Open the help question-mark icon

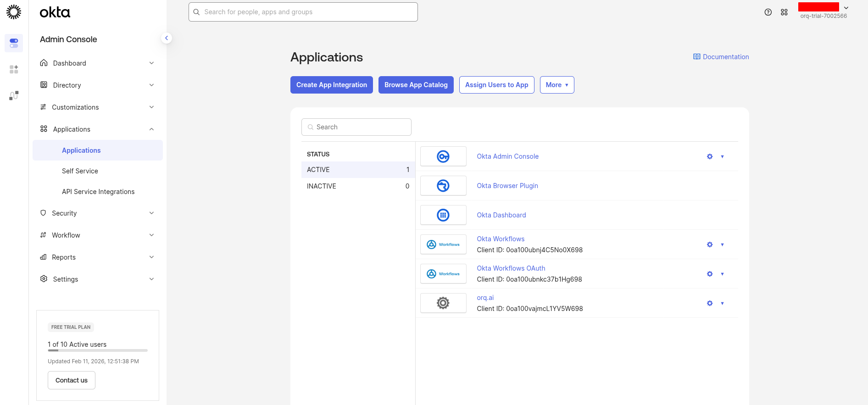coord(768,12)
